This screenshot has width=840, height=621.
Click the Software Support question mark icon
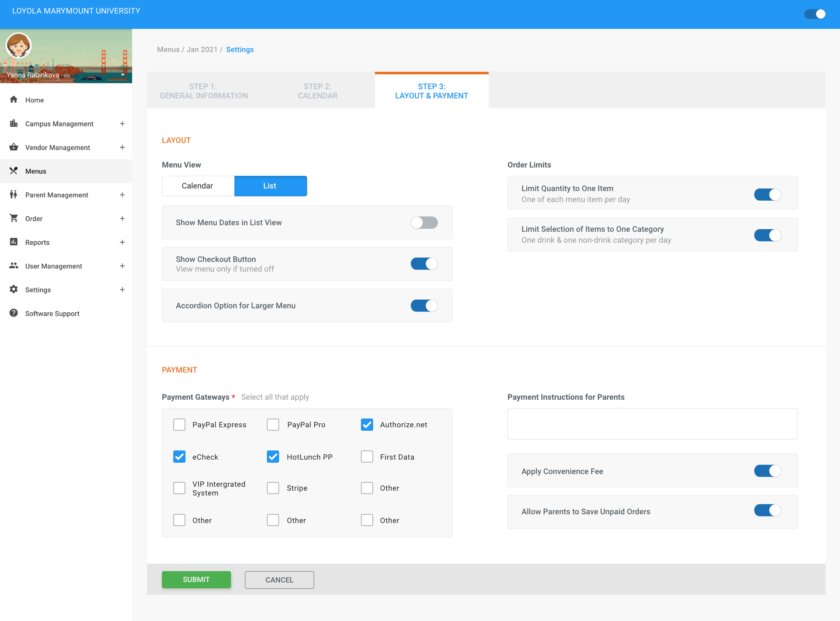coord(14,313)
